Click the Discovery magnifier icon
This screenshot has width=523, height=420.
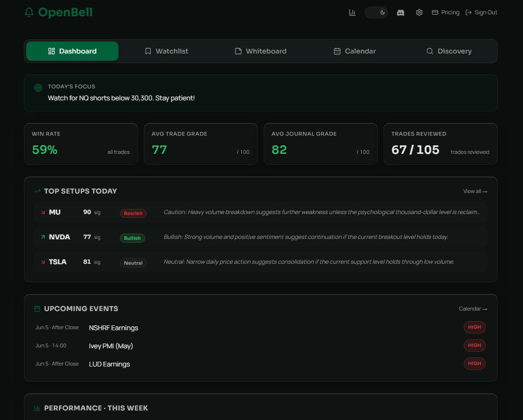click(430, 51)
